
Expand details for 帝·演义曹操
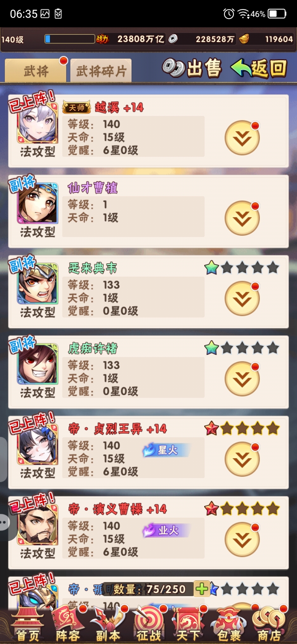[x=242, y=540]
